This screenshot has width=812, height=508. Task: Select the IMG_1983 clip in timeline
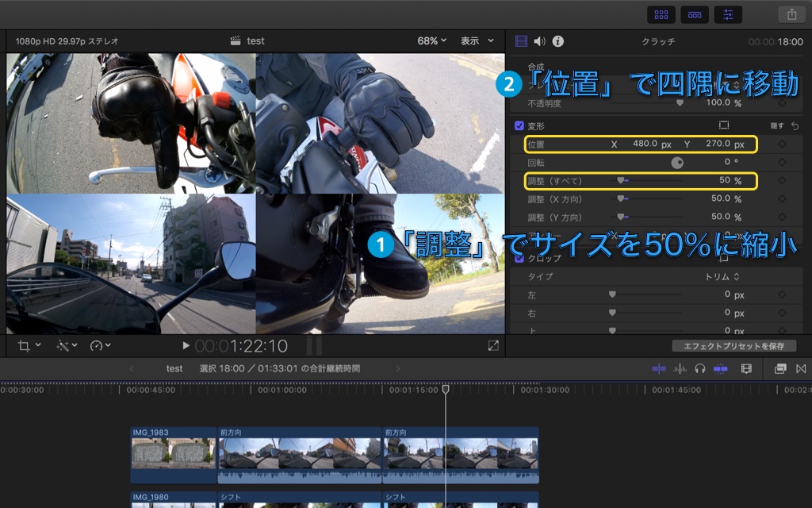coord(173,455)
